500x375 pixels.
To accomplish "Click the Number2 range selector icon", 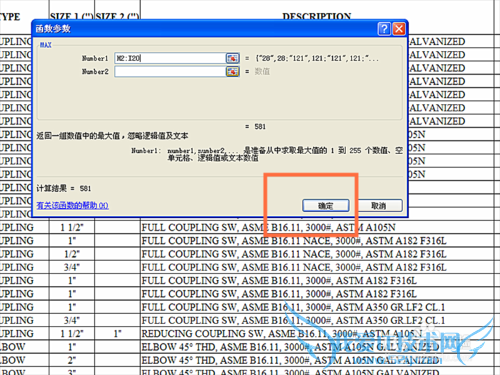I will tap(233, 71).
